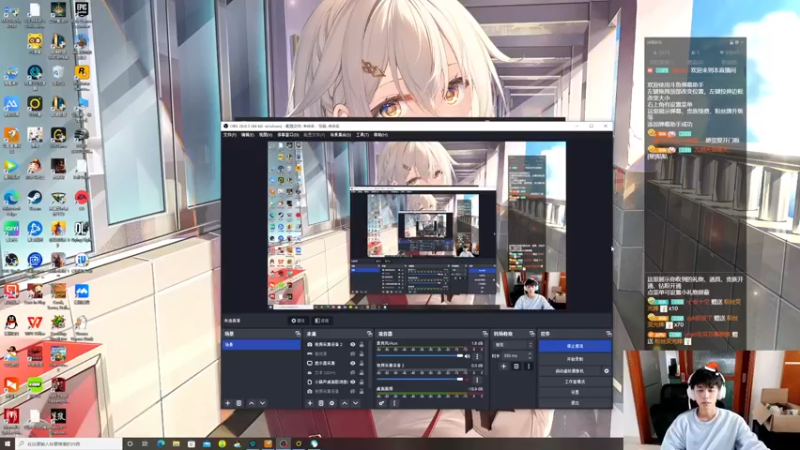This screenshot has height=450, width=800.
Task: Increase the transition duration with stepper up arrow
Action: [x=530, y=354]
